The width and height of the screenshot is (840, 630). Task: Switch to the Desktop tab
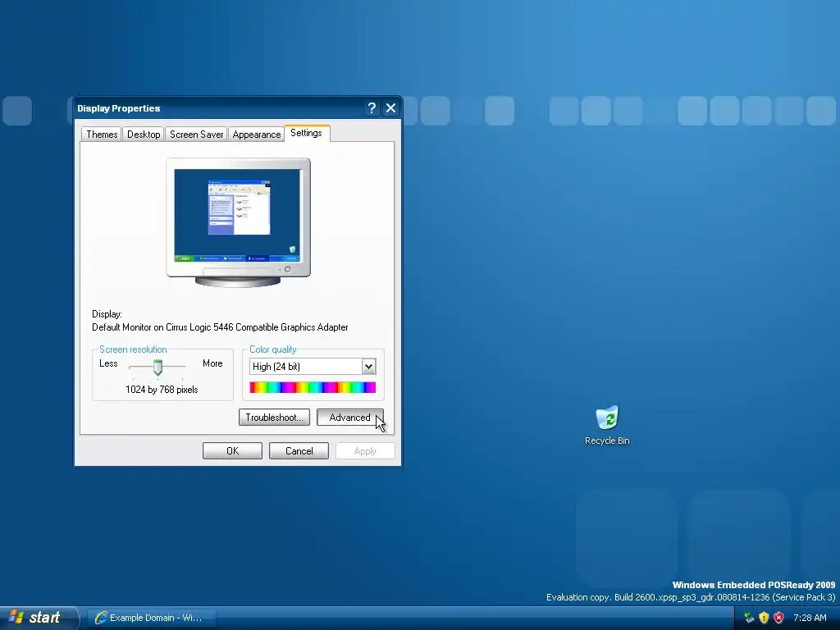coord(144,135)
